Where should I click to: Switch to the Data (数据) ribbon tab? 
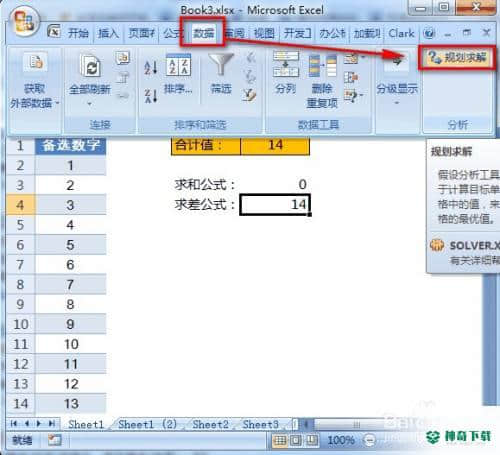[x=203, y=33]
